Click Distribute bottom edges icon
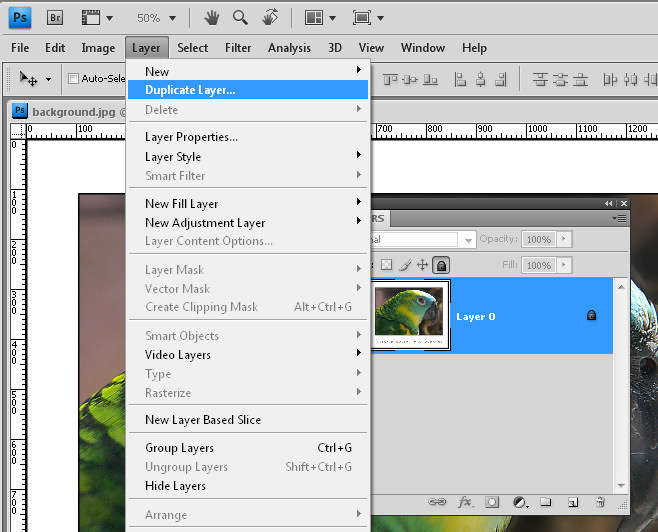The width and height of the screenshot is (658, 532). [x=580, y=79]
